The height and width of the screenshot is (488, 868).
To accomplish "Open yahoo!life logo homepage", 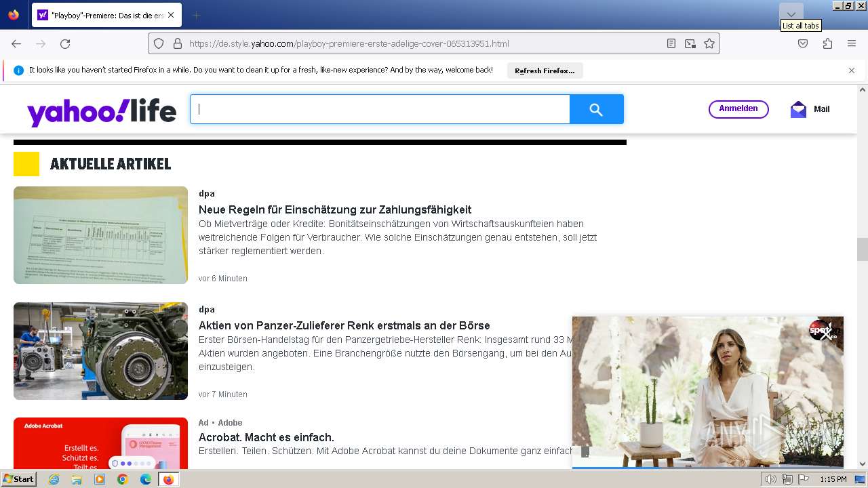I will tap(102, 112).
